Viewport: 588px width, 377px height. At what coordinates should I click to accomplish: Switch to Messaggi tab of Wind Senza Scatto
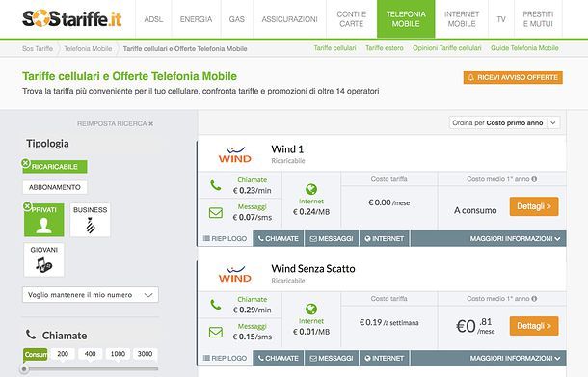pyautogui.click(x=332, y=359)
